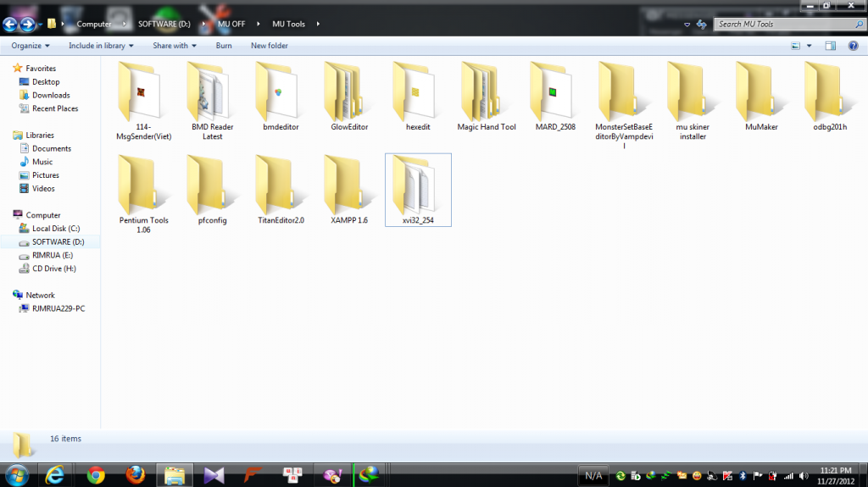
Task: Click the Burn toolbar button
Action: (x=224, y=46)
